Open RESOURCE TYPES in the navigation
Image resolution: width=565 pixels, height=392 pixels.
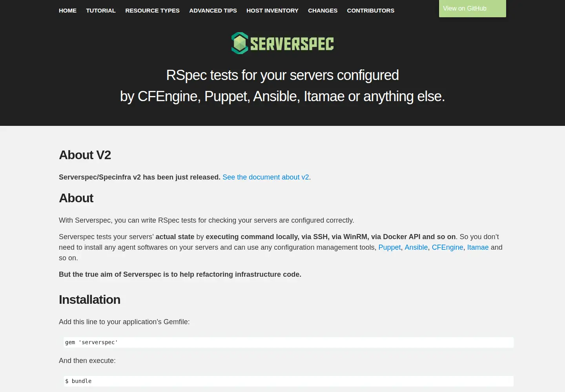(152, 11)
